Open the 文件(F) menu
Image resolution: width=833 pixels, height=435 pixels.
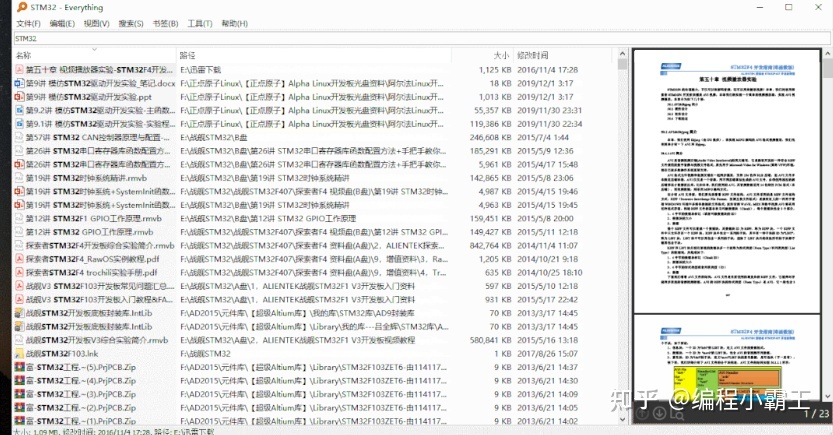pyautogui.click(x=28, y=23)
